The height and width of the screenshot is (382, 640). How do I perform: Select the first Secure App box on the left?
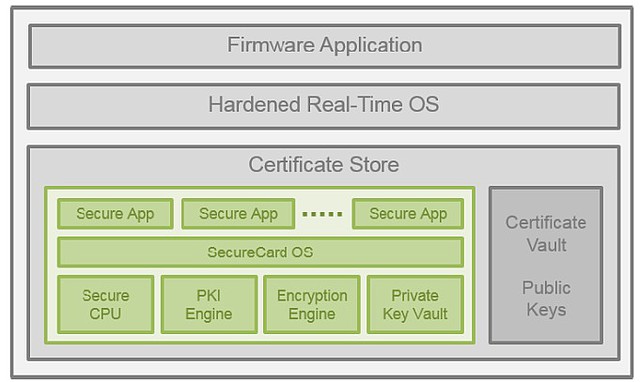[115, 213]
